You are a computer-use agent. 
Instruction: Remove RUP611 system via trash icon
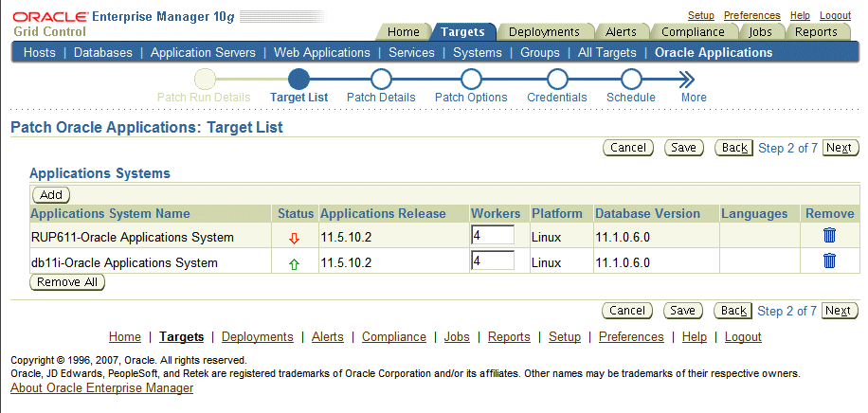829,235
